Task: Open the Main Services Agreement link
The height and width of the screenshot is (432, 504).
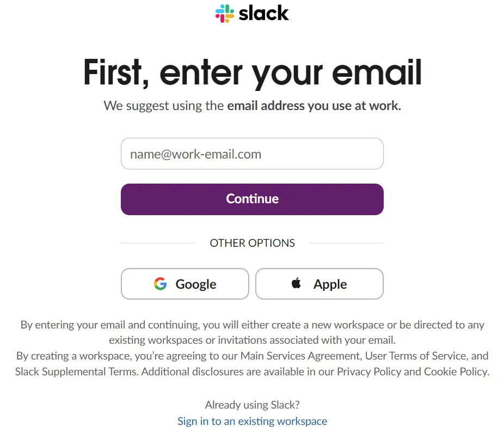Action: coord(300,356)
